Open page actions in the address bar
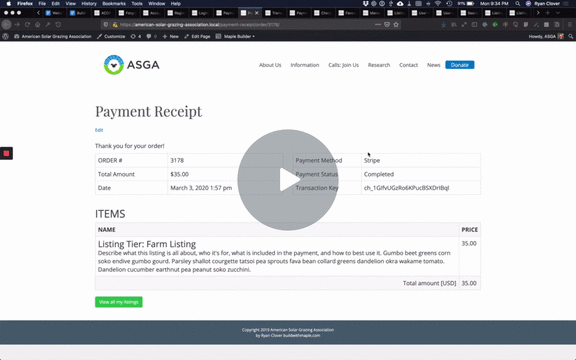This screenshot has height=360, width=576. pos(378,25)
